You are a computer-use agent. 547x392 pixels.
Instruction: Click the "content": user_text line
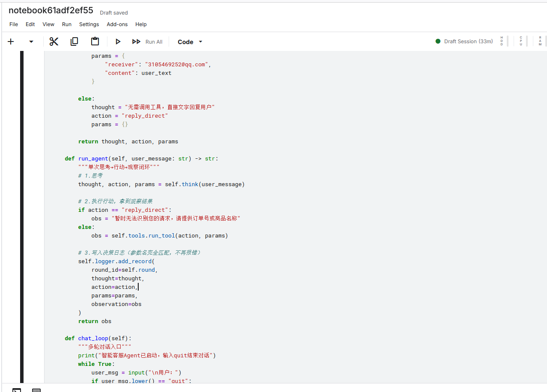coord(138,73)
